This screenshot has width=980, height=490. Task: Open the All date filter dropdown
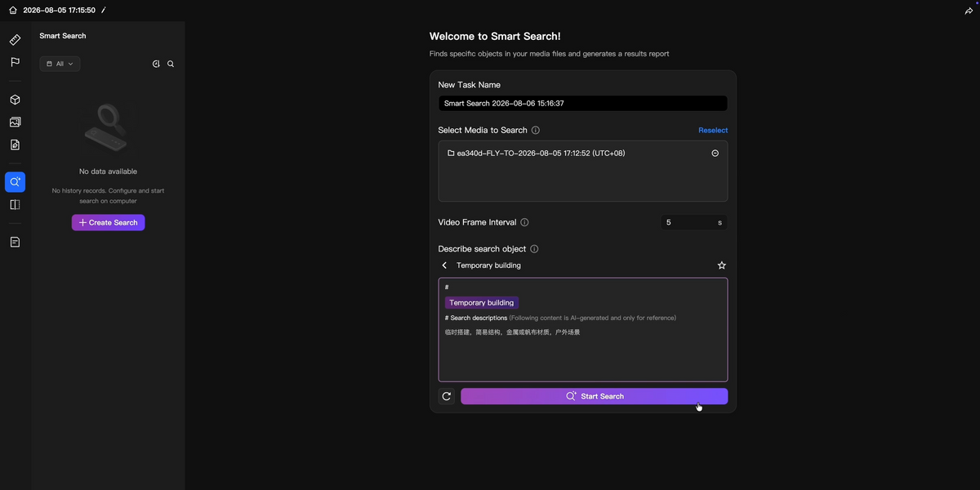[x=60, y=64]
